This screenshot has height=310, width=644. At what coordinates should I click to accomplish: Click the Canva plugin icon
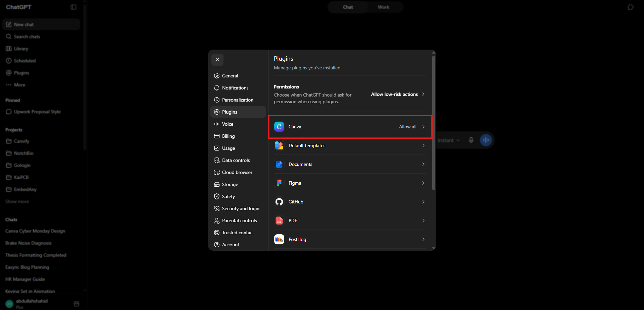[x=279, y=127]
